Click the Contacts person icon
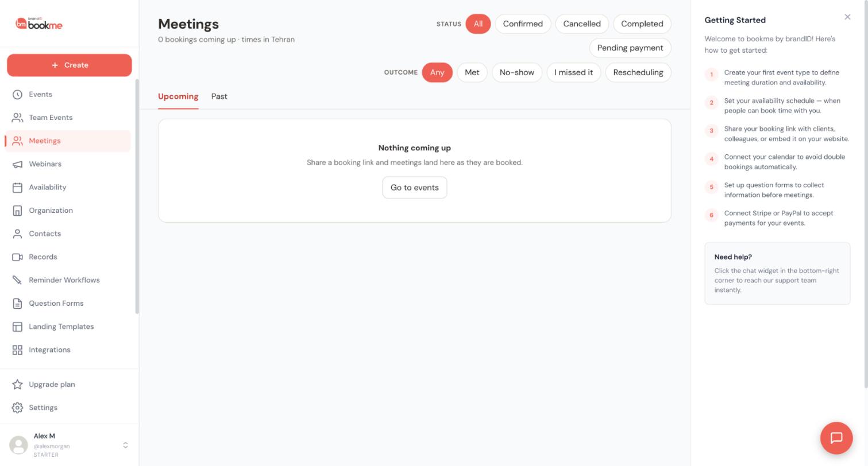This screenshot has height=466, width=868. (17, 234)
